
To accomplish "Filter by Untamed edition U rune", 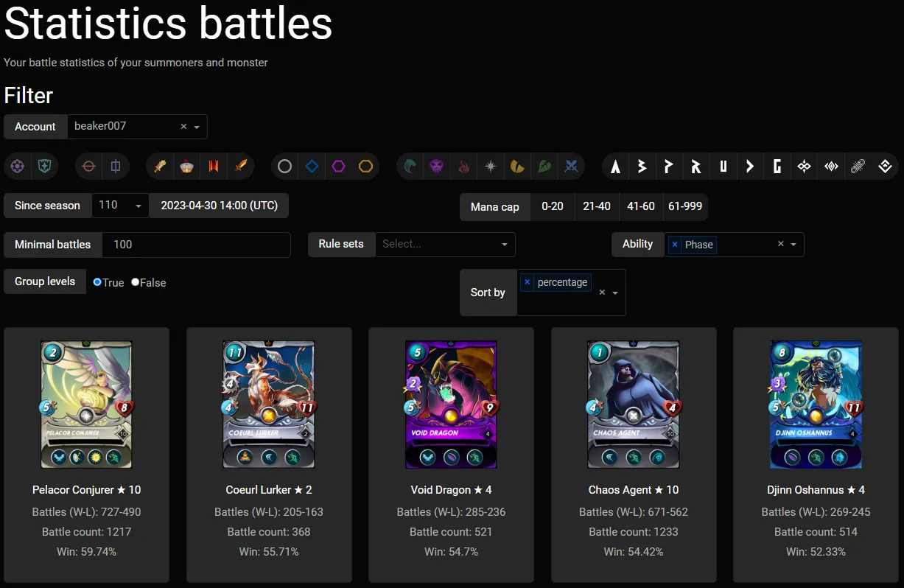I will (x=723, y=167).
